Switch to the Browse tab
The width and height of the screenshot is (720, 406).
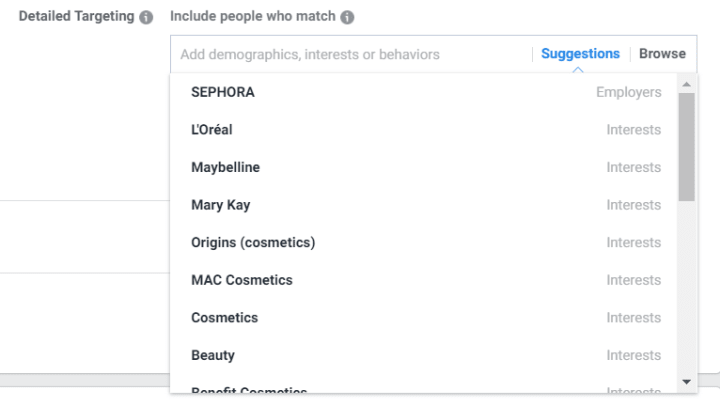point(662,54)
